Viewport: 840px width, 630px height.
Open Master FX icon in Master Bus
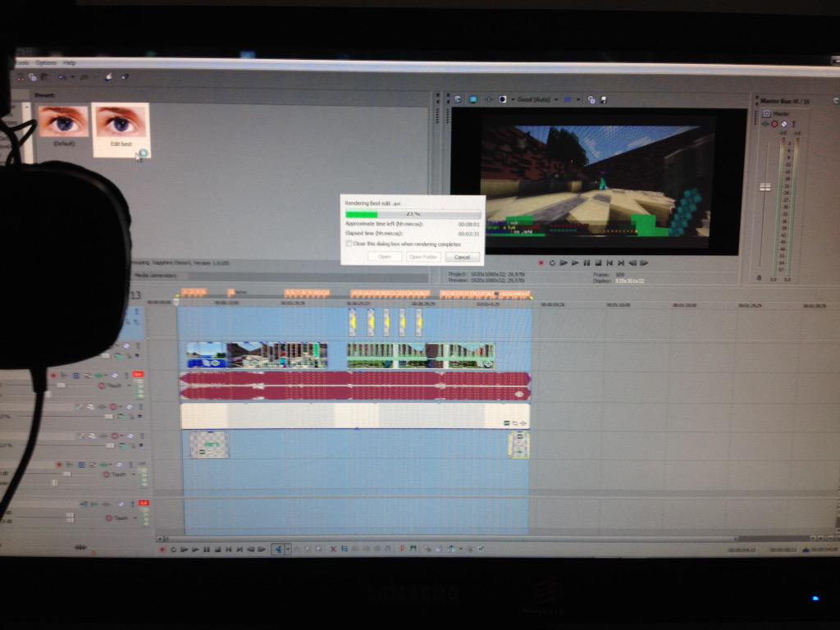pos(765,124)
